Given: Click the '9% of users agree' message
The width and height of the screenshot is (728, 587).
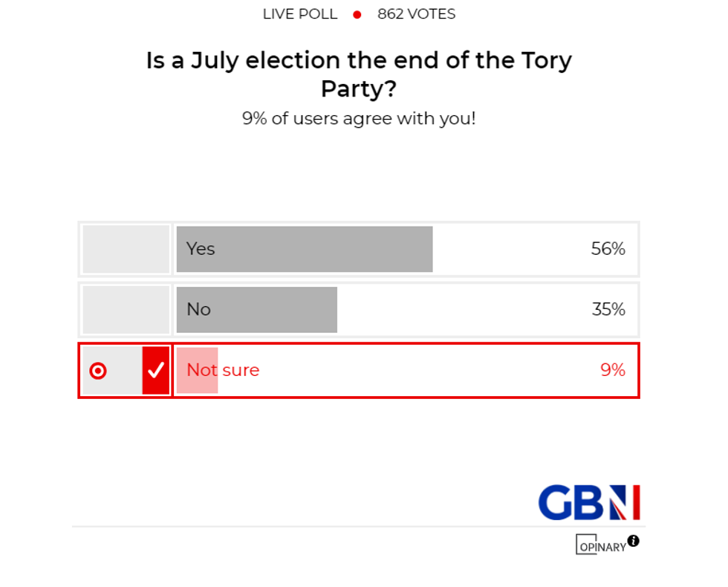Looking at the screenshot, I should pos(359,118).
